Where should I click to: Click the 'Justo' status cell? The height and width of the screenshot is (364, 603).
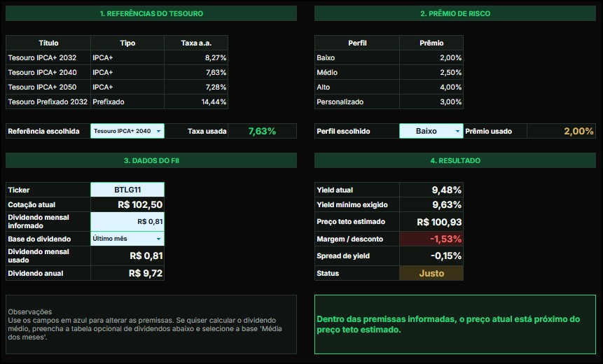click(431, 273)
